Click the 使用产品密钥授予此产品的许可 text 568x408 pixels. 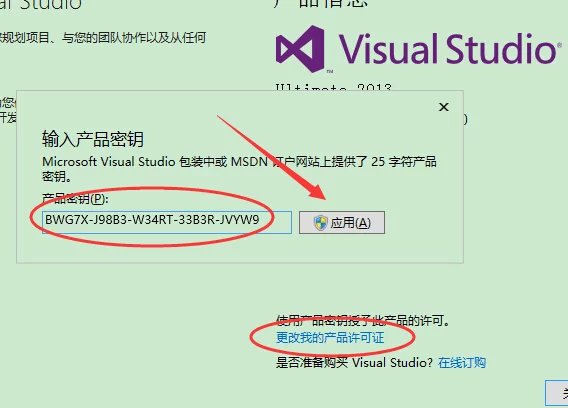363,321
